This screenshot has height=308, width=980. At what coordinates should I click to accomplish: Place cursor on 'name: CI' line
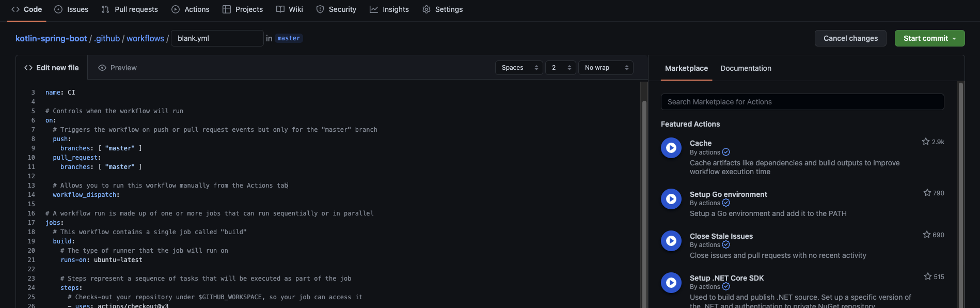[60, 93]
